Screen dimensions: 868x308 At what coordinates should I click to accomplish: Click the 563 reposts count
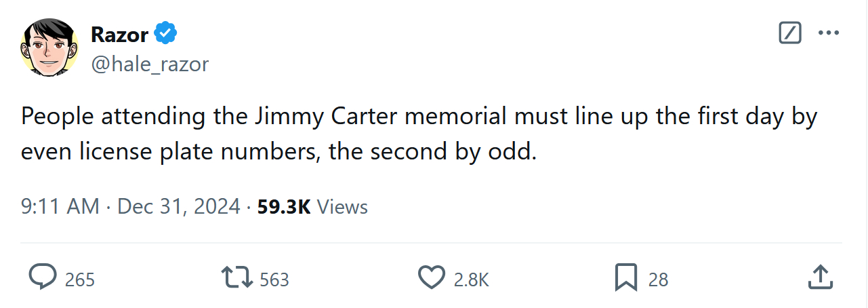tap(274, 280)
